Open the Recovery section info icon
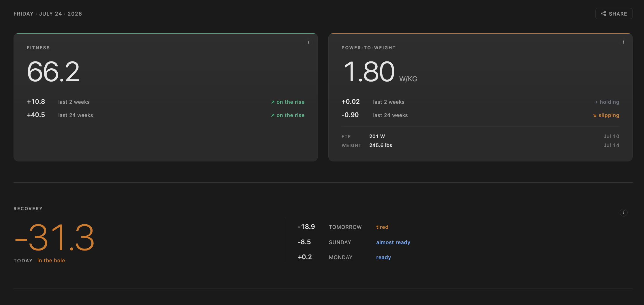644x305 pixels. pos(624,212)
